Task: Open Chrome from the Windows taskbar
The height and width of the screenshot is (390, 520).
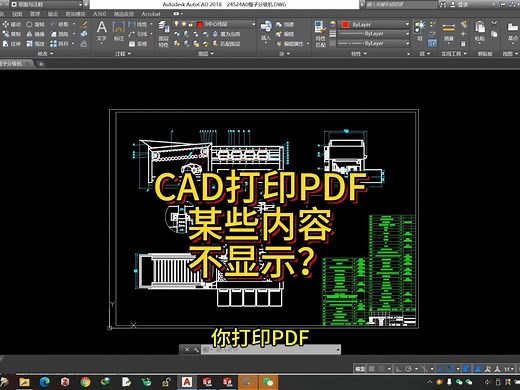Action: tap(85, 382)
